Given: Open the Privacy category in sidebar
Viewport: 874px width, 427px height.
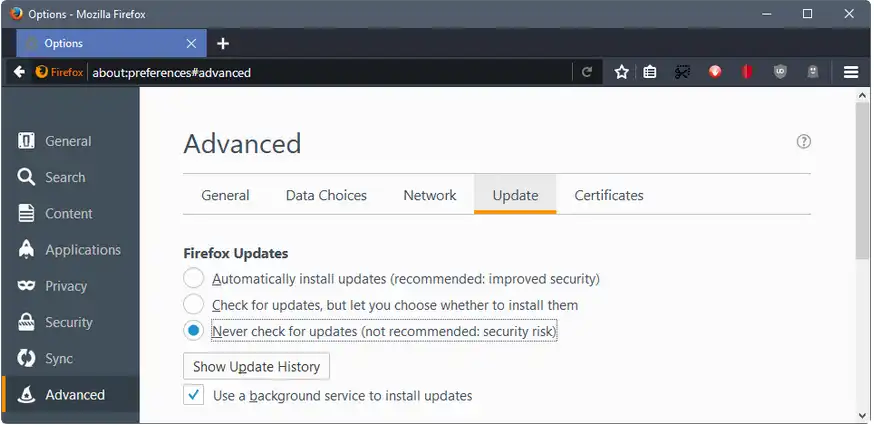Looking at the screenshot, I should click(70, 286).
